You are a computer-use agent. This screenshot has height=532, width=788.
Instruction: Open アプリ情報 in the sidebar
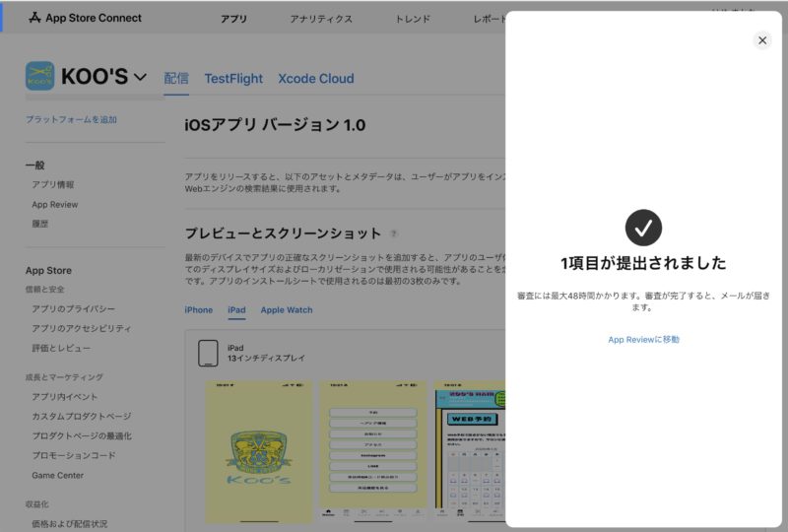click(52, 184)
